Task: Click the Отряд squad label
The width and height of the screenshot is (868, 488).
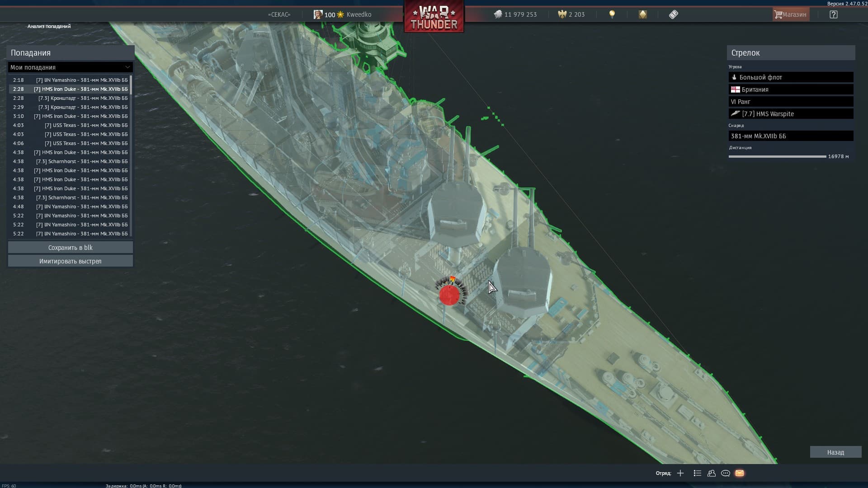Action: 663,473
